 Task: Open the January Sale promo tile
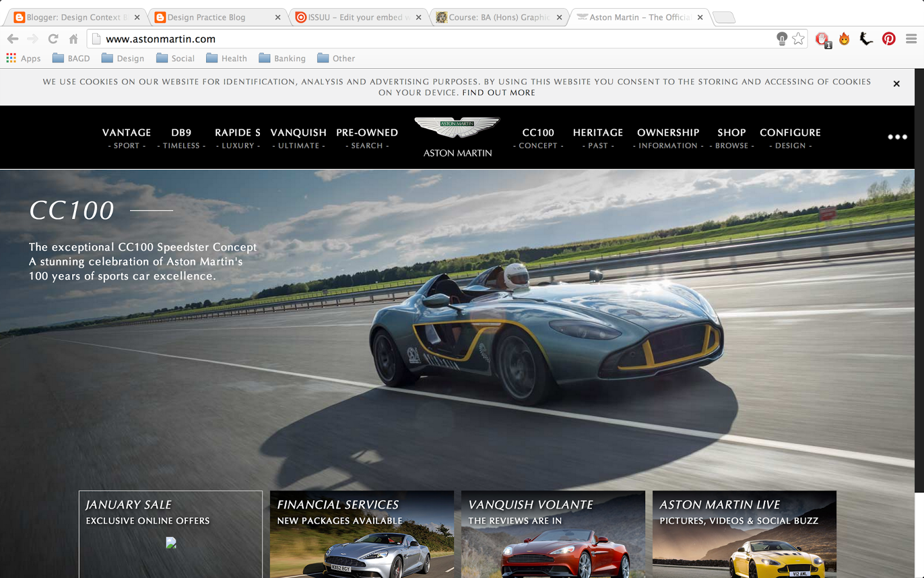pyautogui.click(x=170, y=534)
